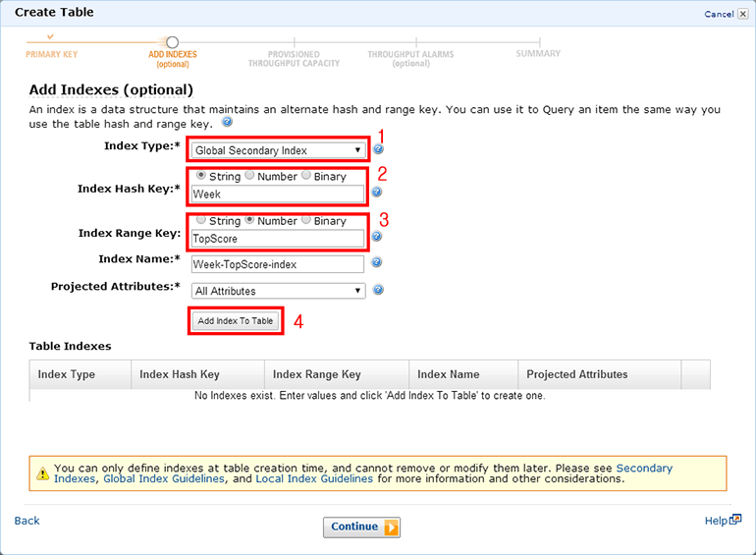Click the Help popup icon at bottom right
The width and height of the screenshot is (756, 555).
pyautogui.click(x=735, y=520)
